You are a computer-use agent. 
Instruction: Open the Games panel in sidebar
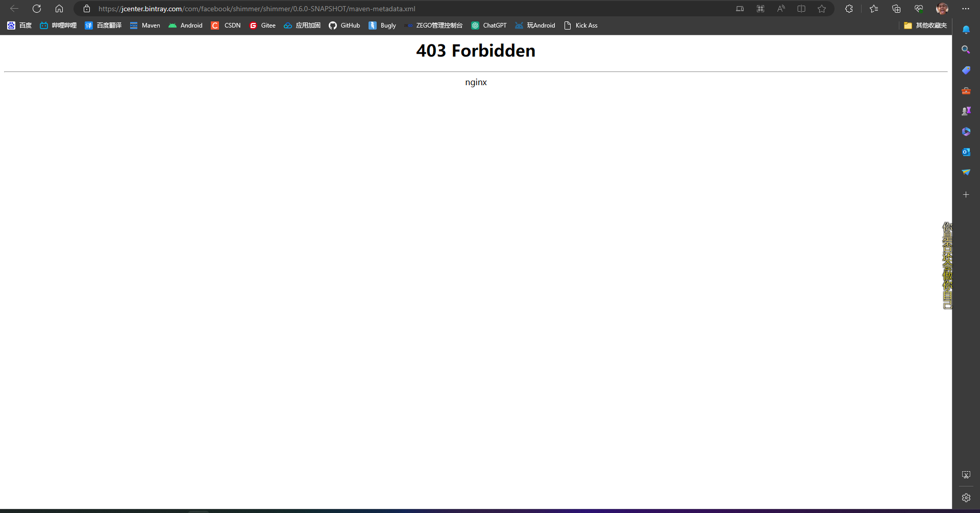coord(966,111)
